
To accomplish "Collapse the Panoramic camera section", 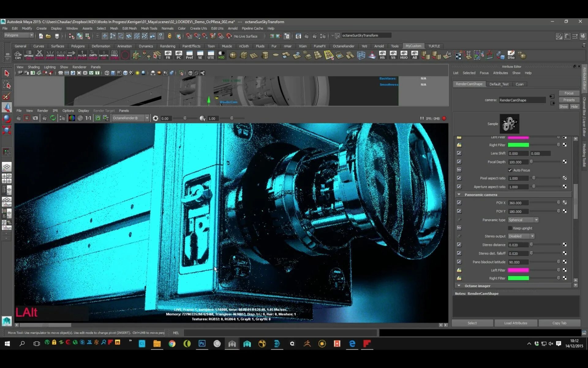I will tap(459, 195).
